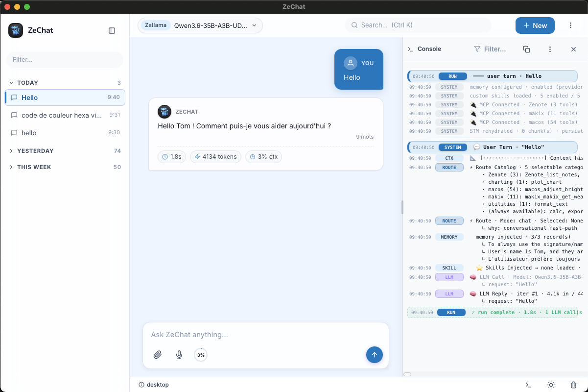Copy console output with the copy icon
588x392 pixels.
click(526, 49)
